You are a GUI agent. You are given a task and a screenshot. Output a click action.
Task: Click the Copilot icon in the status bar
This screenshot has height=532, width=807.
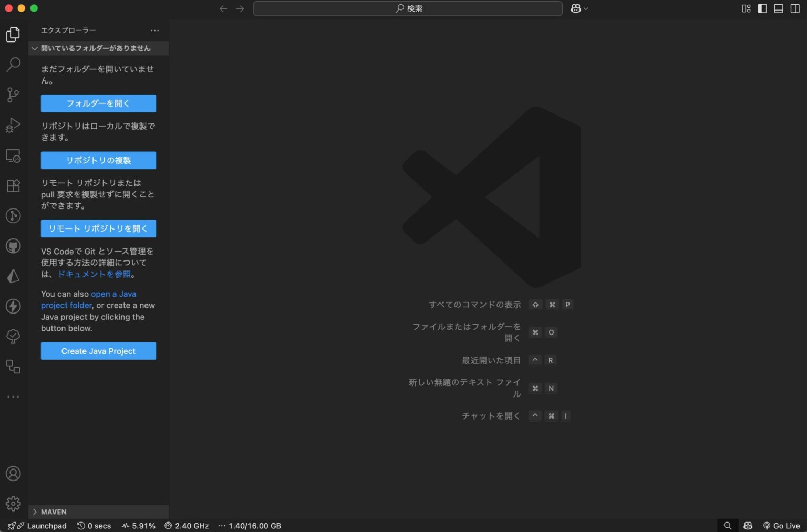click(747, 525)
